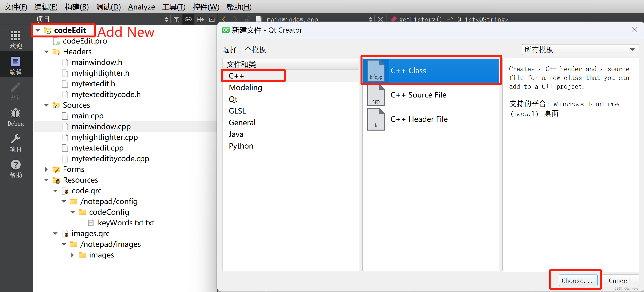Toggle synchronize with editor link icon

pos(188,19)
